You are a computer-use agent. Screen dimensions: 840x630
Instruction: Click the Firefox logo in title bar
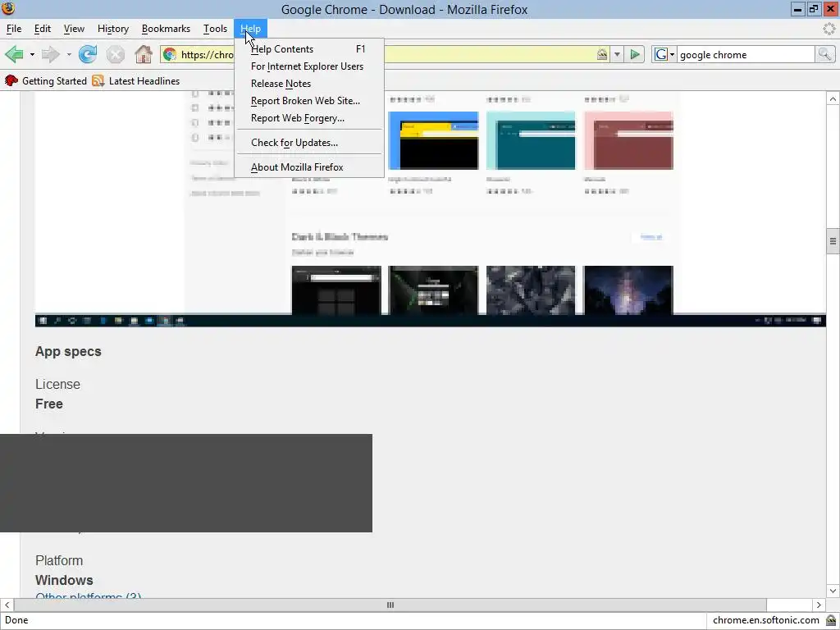pyautogui.click(x=8, y=8)
